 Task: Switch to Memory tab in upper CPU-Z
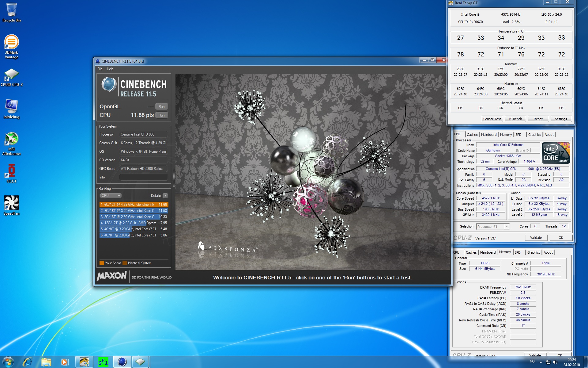[506, 135]
